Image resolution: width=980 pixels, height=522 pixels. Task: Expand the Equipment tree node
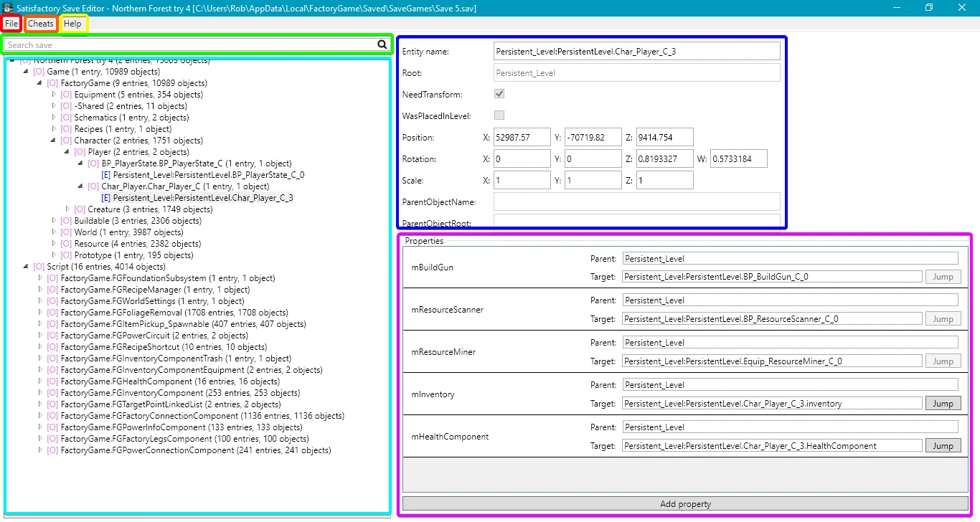click(54, 95)
